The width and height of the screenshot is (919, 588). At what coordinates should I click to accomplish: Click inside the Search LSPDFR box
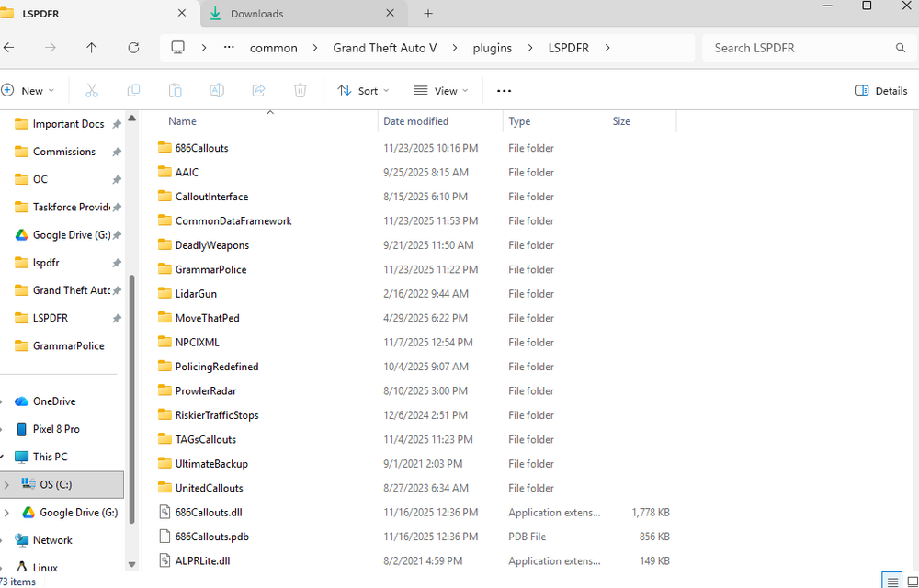[x=800, y=47]
